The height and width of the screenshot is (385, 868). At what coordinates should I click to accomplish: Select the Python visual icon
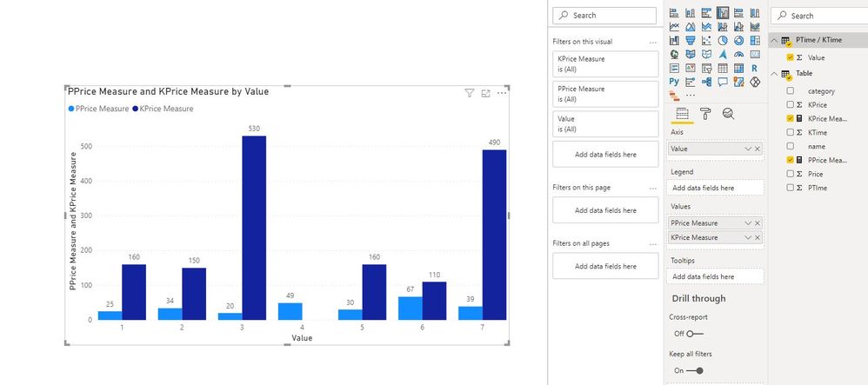674,82
